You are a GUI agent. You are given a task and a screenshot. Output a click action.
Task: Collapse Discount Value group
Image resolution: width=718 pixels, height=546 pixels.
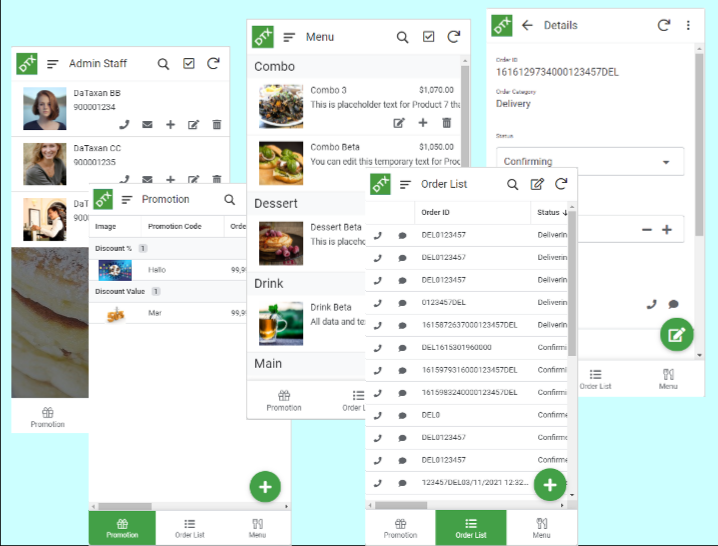pyautogui.click(x=168, y=291)
